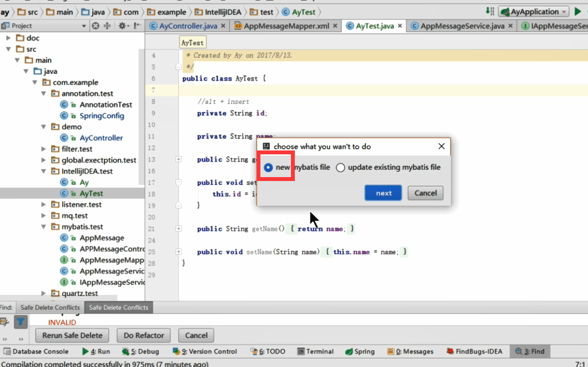Collapse the src folder

8,49
